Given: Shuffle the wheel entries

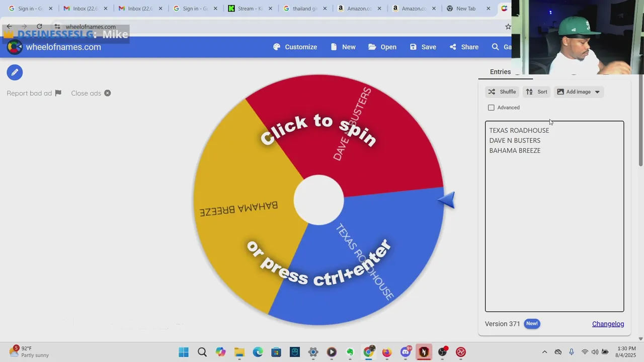Looking at the screenshot, I should (x=502, y=92).
